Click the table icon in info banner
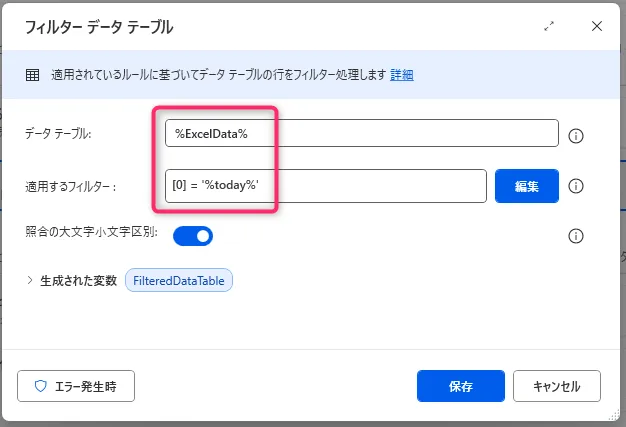 (x=32, y=75)
